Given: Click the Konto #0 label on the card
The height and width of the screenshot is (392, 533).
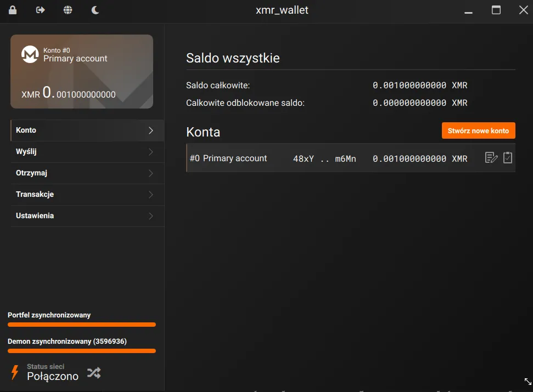Looking at the screenshot, I should pos(57,50).
